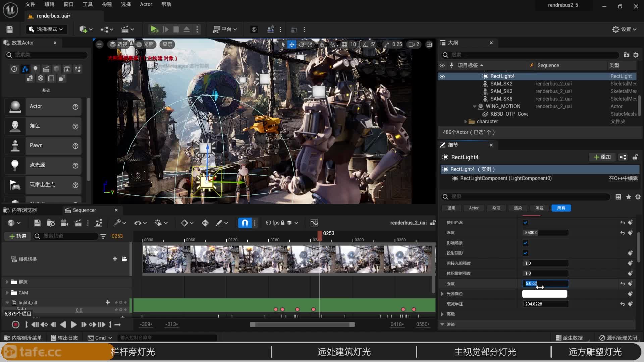
Task: Toggle RectLight4 visibility eye in Outliner
Action: pos(442,76)
